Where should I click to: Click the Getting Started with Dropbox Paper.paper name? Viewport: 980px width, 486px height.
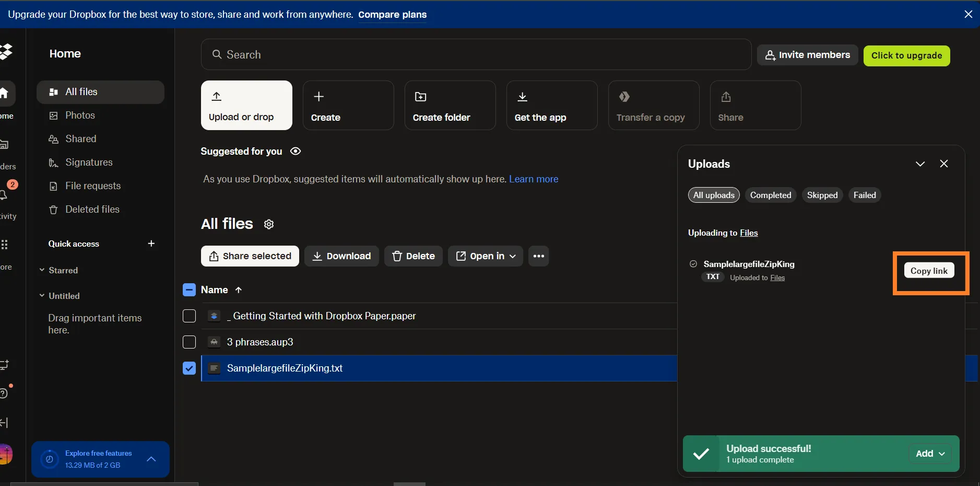tap(322, 316)
